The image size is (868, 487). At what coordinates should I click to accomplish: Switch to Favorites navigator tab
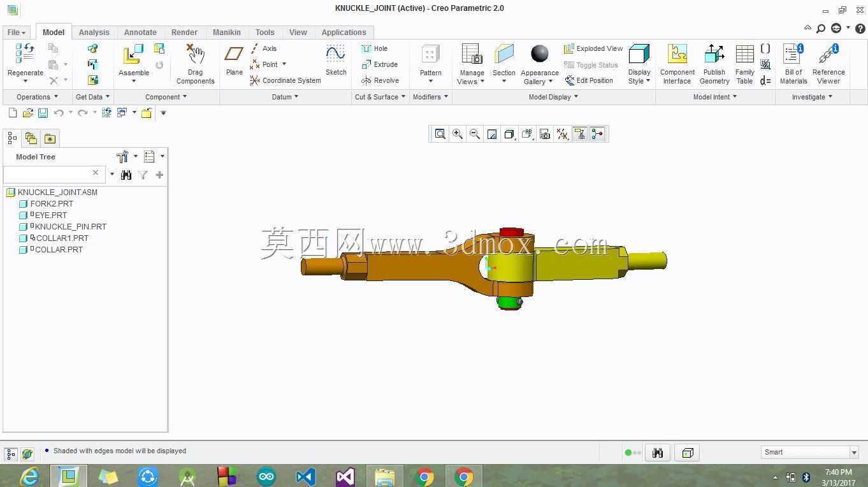point(50,138)
